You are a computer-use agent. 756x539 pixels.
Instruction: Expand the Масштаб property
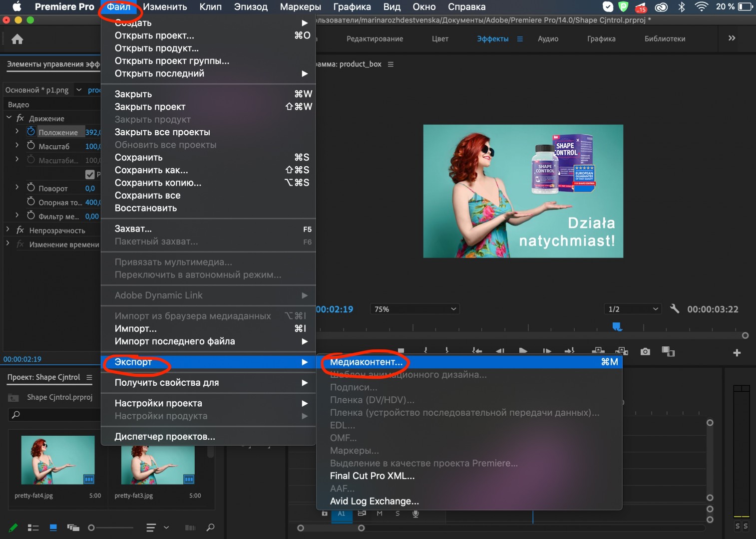[17, 145]
